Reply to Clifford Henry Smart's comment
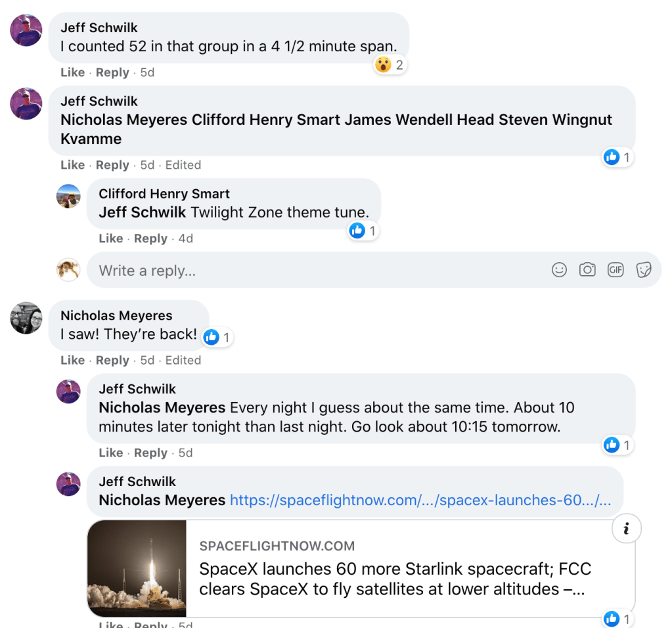The image size is (672, 628). (150, 238)
